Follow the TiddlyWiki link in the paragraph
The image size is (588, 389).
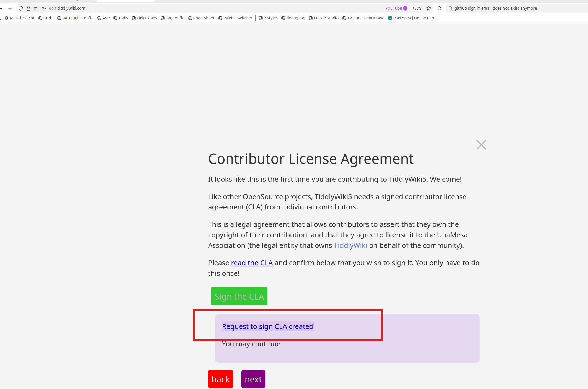(x=350, y=245)
